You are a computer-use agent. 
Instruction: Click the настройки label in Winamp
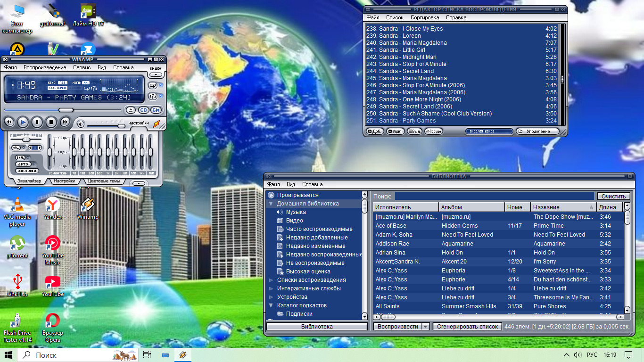tap(139, 123)
